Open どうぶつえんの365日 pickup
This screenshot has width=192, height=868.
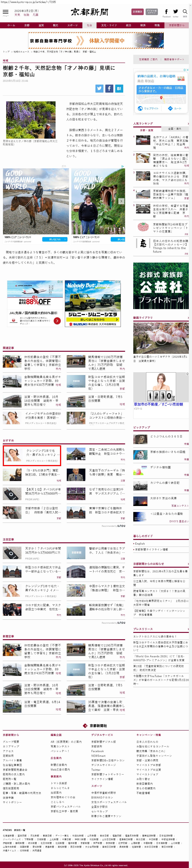point(166,436)
